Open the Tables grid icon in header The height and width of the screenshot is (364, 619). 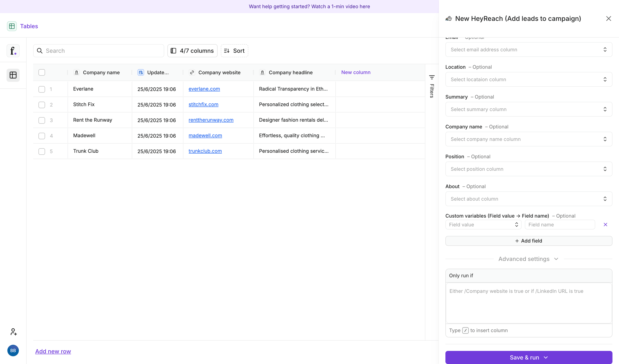(x=12, y=26)
